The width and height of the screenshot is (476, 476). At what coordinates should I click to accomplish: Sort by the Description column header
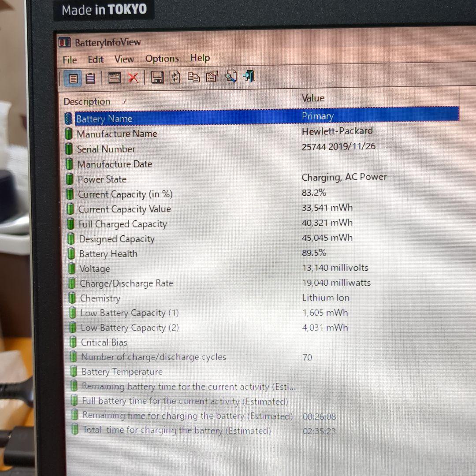point(87,101)
